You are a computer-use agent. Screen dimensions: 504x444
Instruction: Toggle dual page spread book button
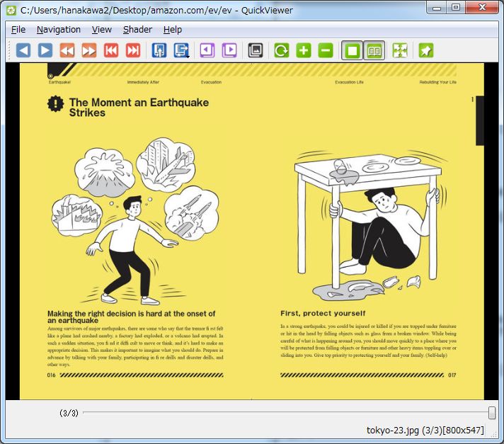coord(374,50)
